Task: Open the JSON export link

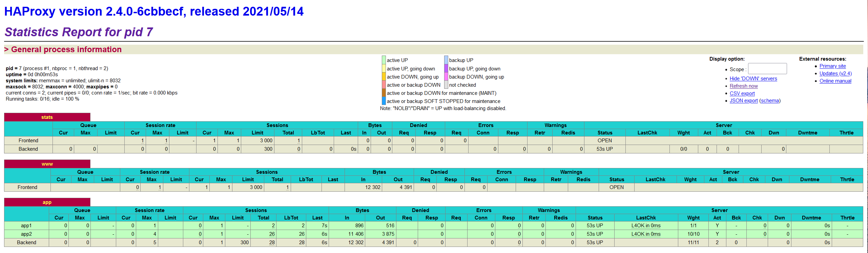Action: point(744,101)
